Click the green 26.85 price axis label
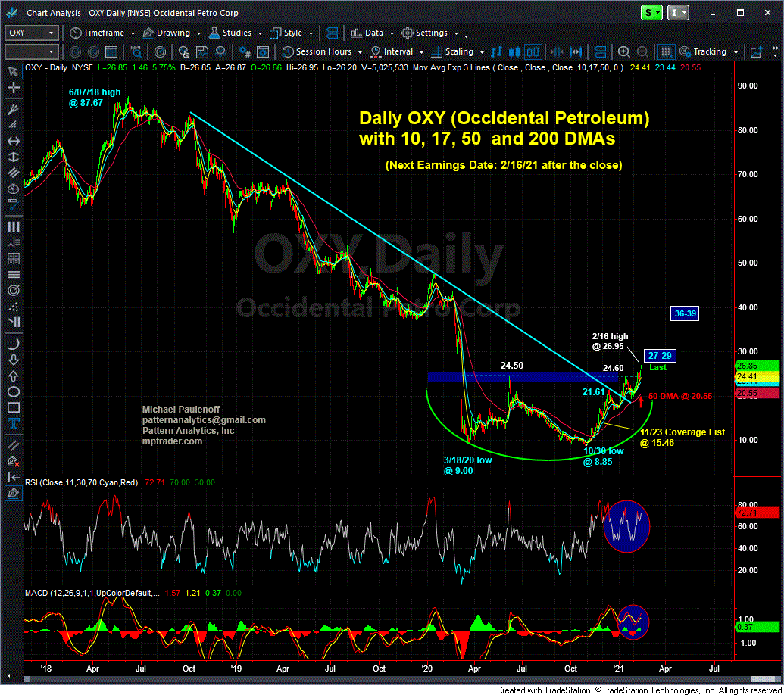The width and height of the screenshot is (784, 695). point(757,366)
